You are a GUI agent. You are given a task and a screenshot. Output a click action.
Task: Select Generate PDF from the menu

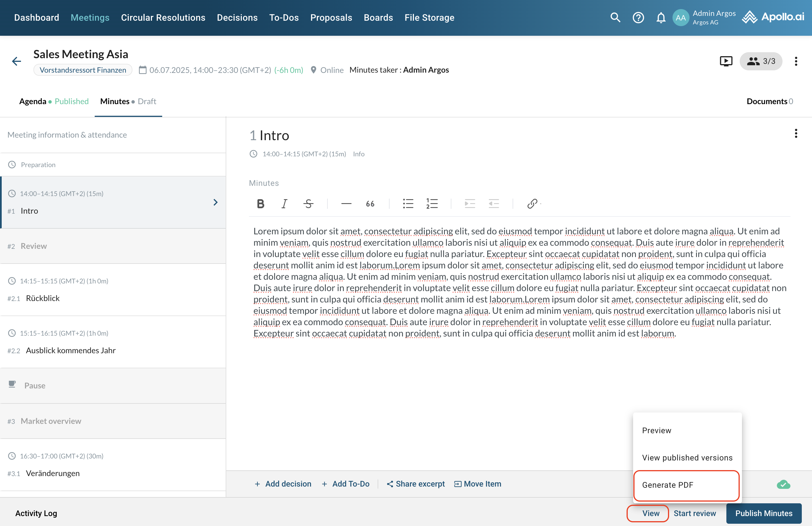click(x=667, y=485)
